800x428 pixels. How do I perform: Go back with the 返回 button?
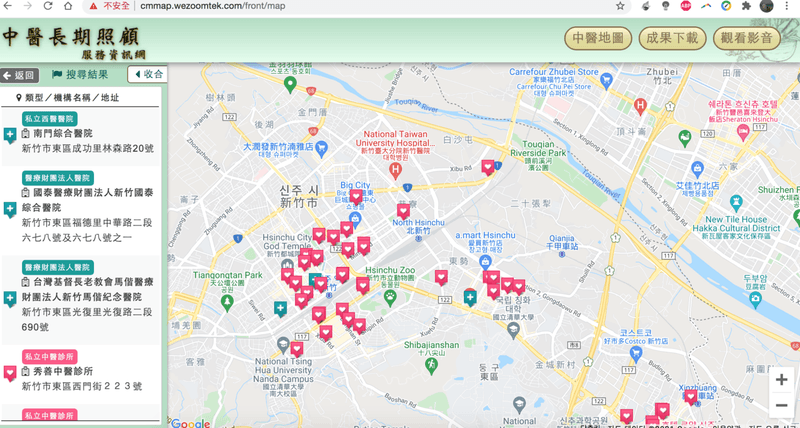pos(19,75)
